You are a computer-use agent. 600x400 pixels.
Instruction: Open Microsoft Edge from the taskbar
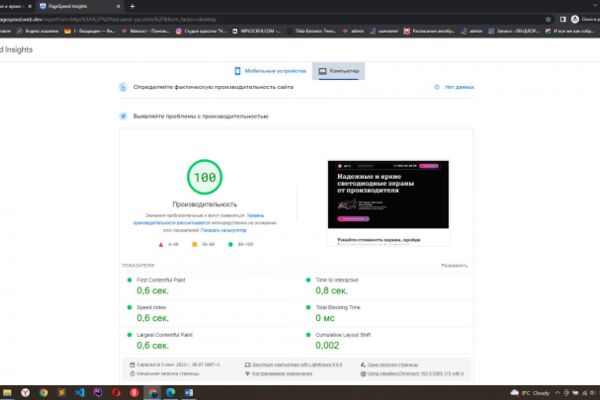pyautogui.click(x=170, y=392)
